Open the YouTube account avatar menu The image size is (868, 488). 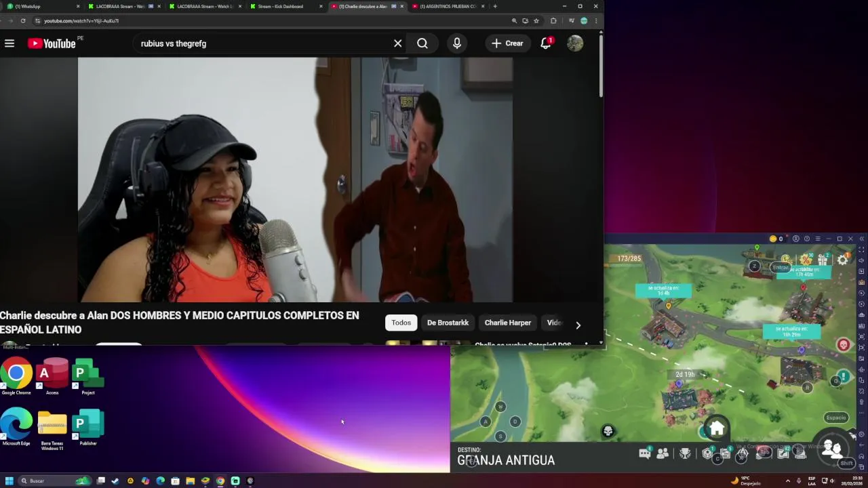click(575, 43)
